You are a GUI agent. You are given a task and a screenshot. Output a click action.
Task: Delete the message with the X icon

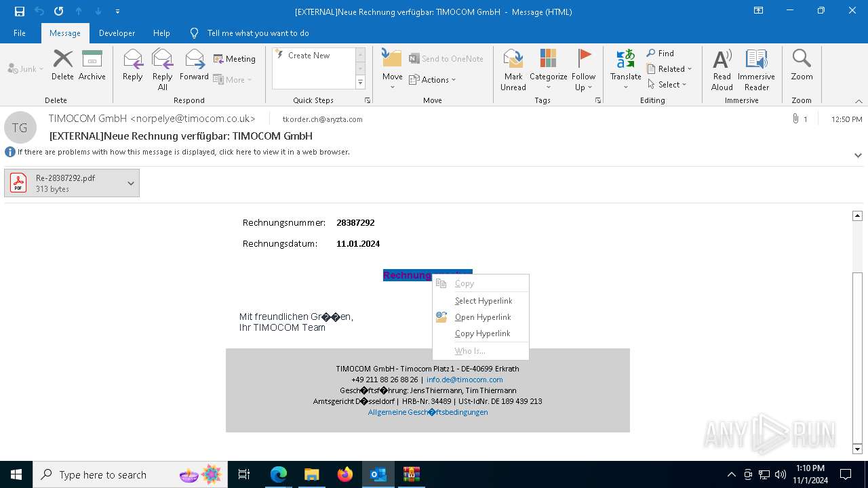[62, 65]
